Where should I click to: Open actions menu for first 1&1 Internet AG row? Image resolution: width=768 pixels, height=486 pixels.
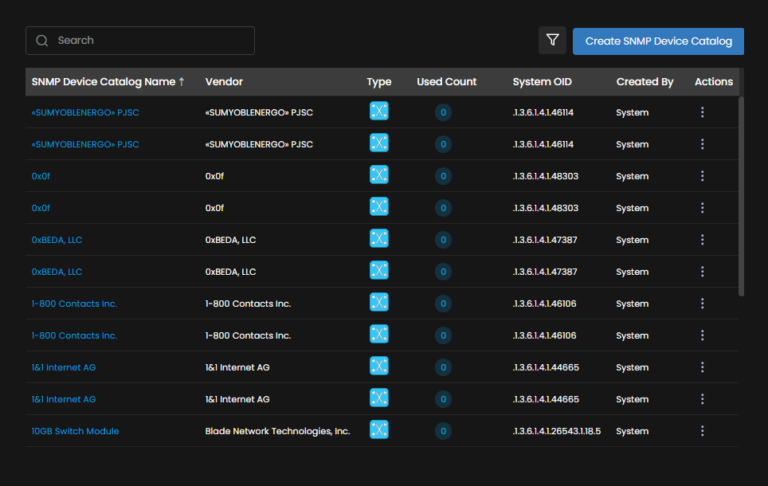click(x=702, y=367)
